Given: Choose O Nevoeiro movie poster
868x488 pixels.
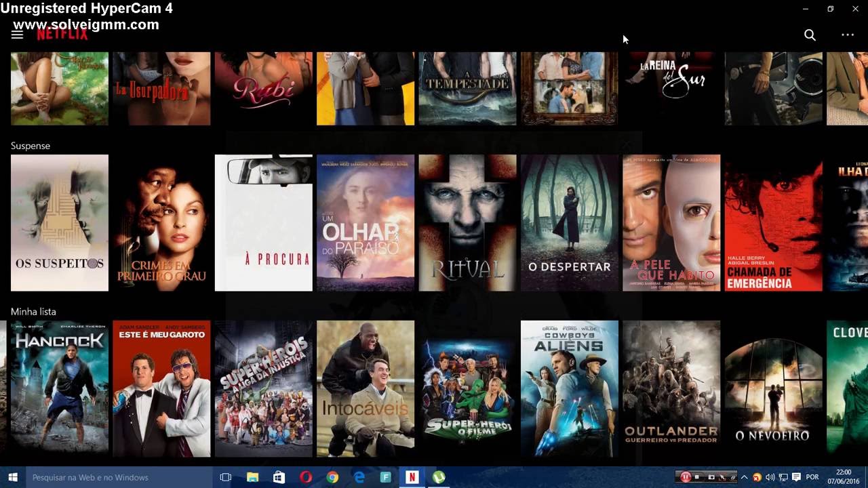Looking at the screenshot, I should (x=774, y=388).
